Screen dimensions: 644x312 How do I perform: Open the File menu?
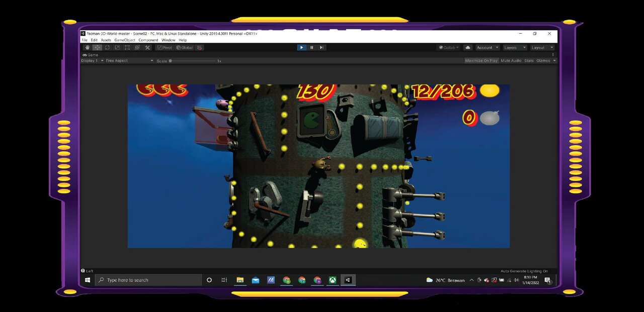tap(85, 40)
